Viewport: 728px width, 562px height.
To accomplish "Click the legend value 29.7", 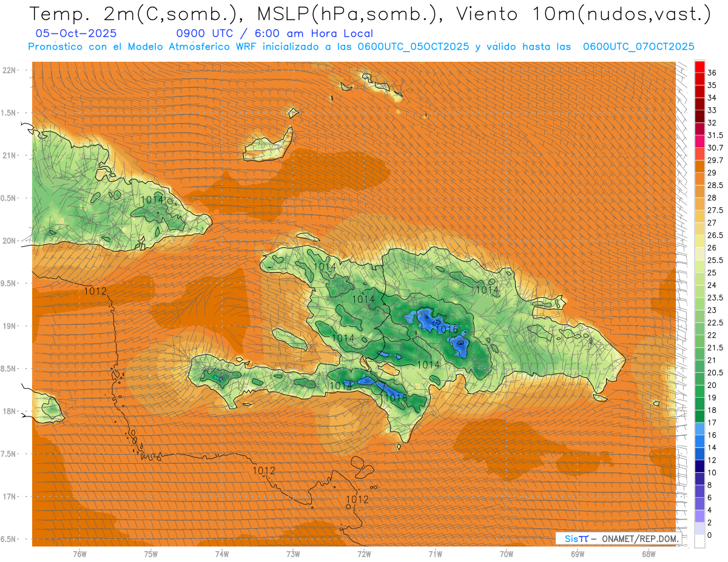I will click(715, 160).
